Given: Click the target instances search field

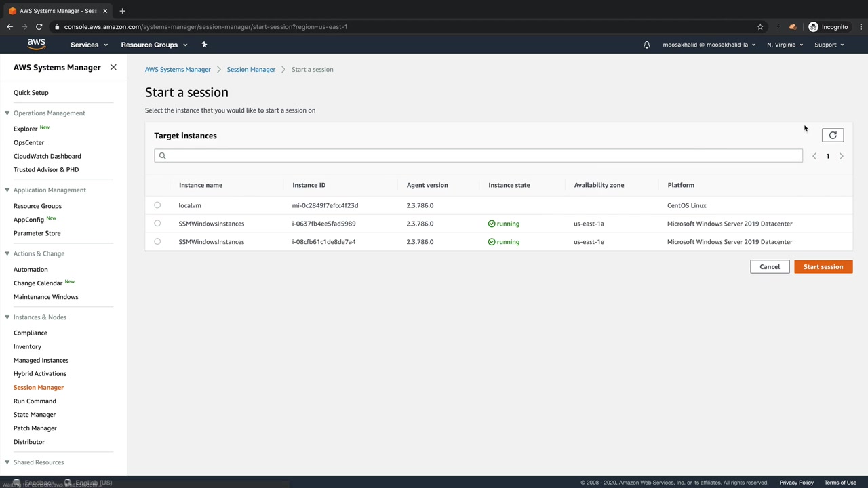Looking at the screenshot, I should click(478, 156).
